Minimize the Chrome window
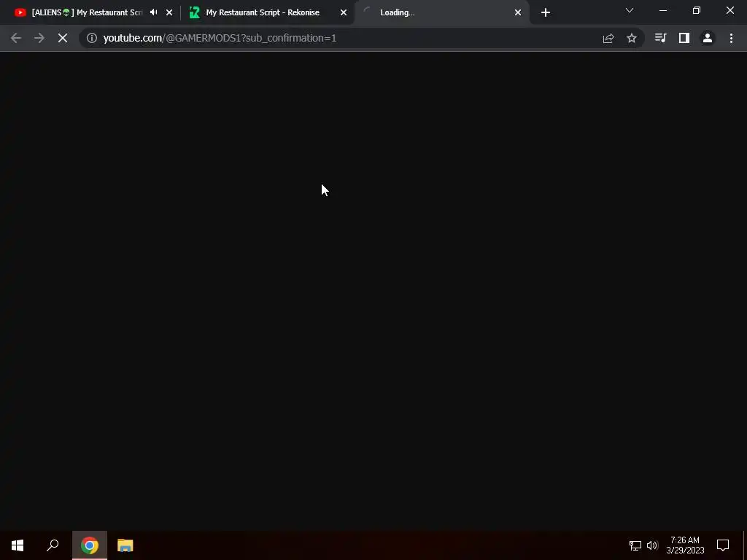 tap(663, 10)
